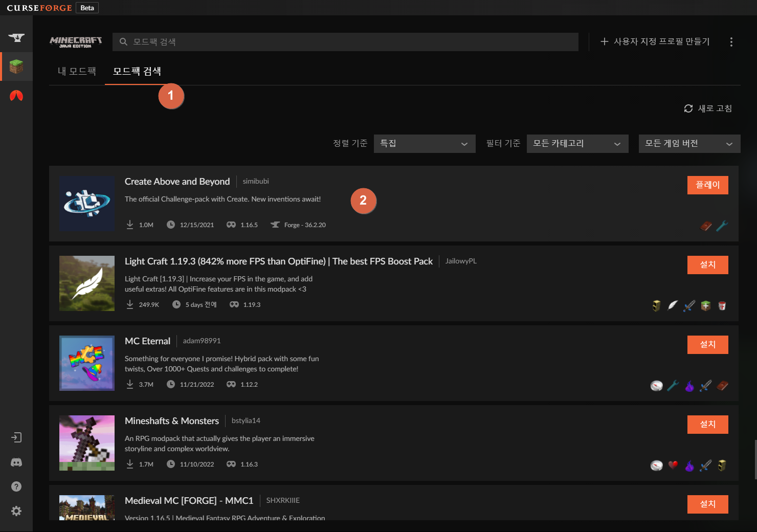Click author name bstylia14
757x532 pixels.
246,420
